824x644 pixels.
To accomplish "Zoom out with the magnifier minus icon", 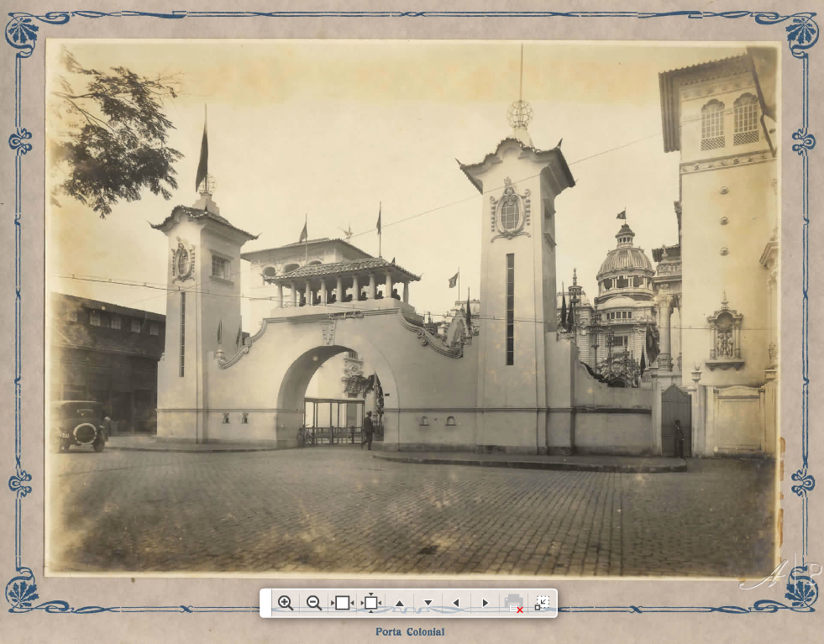I will coord(314,603).
